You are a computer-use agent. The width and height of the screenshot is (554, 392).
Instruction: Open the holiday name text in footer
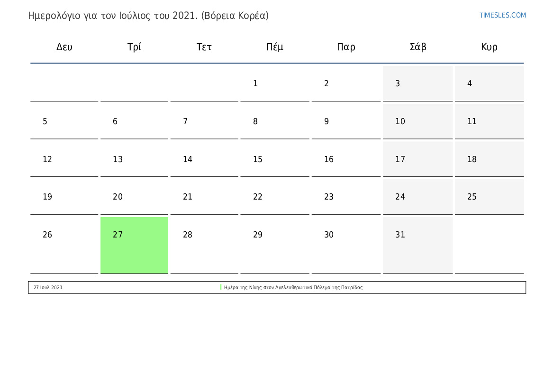(293, 287)
